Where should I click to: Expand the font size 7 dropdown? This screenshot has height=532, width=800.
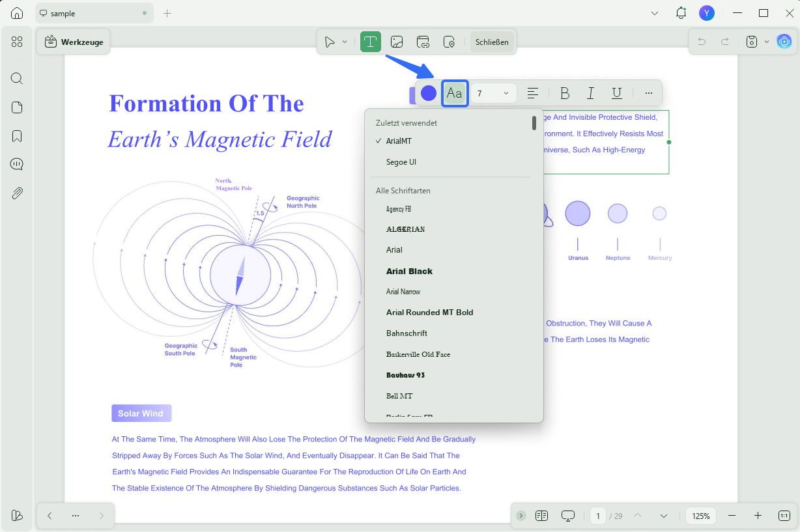tap(494, 93)
